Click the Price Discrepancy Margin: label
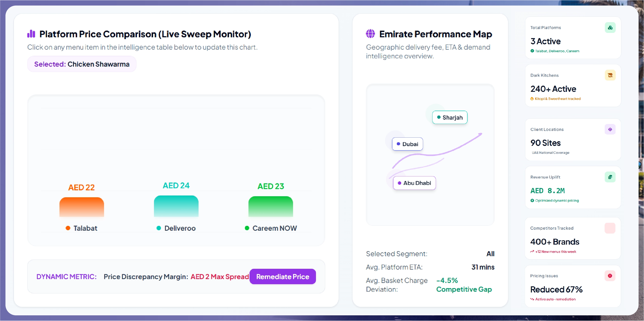The width and height of the screenshot is (644, 321). [x=146, y=277]
